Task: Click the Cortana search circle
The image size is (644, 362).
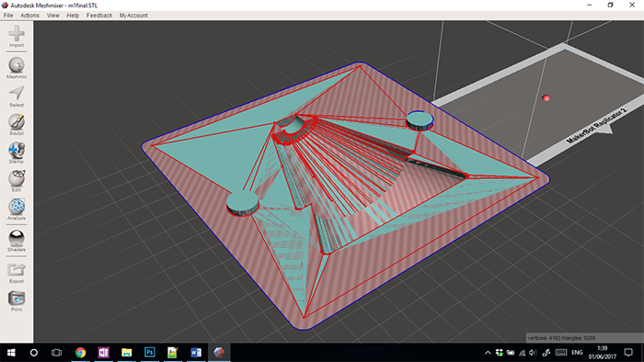Action: coord(34,353)
